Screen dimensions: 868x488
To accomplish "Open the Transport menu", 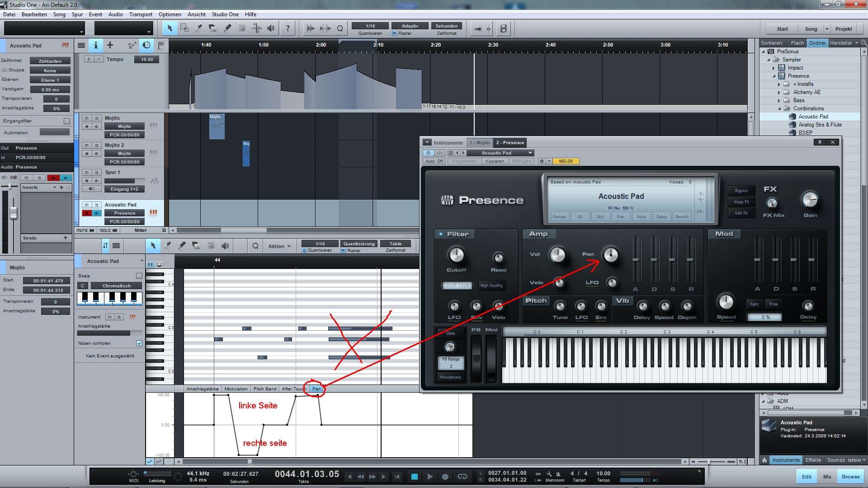I will point(141,14).
